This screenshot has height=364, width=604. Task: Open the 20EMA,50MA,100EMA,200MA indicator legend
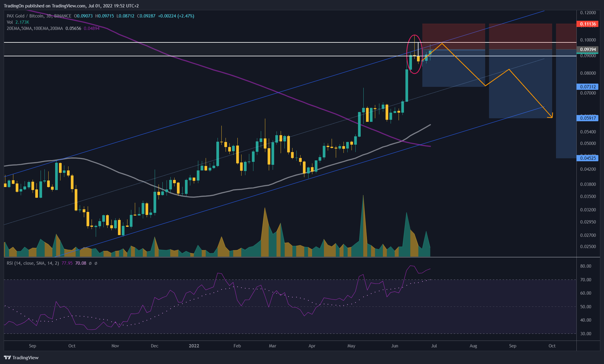click(35, 28)
